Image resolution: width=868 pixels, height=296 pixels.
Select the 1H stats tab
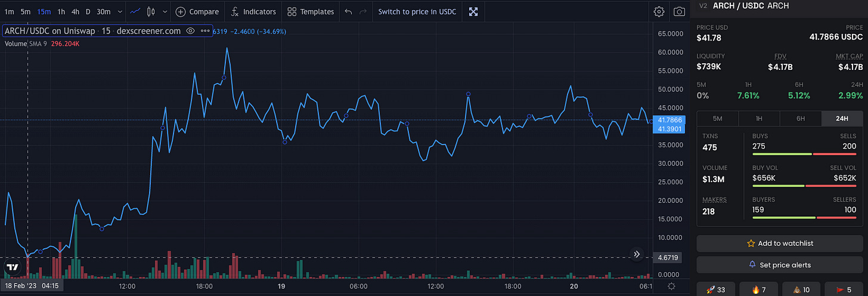coord(759,118)
